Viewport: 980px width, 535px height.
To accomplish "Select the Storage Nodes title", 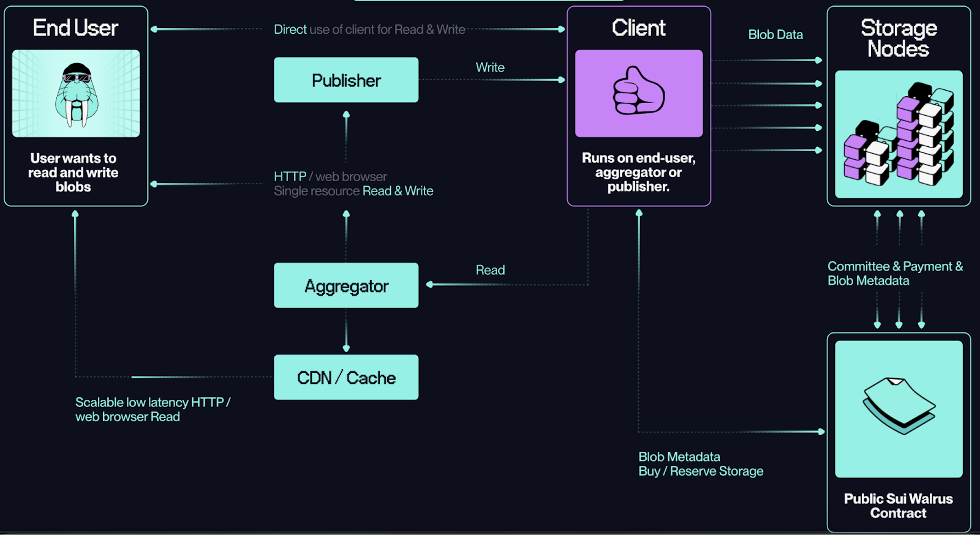I will (x=899, y=38).
